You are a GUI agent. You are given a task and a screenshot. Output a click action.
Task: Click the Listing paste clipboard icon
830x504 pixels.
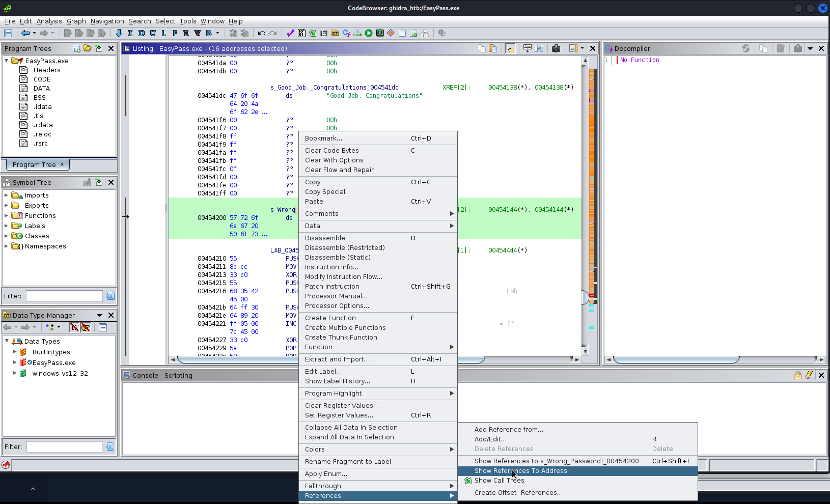[493, 48]
